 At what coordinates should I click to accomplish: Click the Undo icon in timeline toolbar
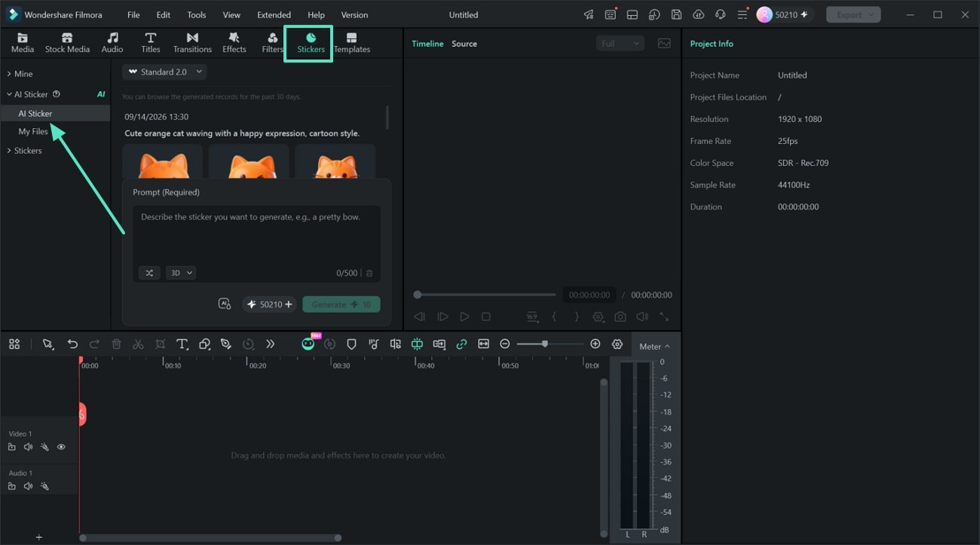[x=72, y=344]
